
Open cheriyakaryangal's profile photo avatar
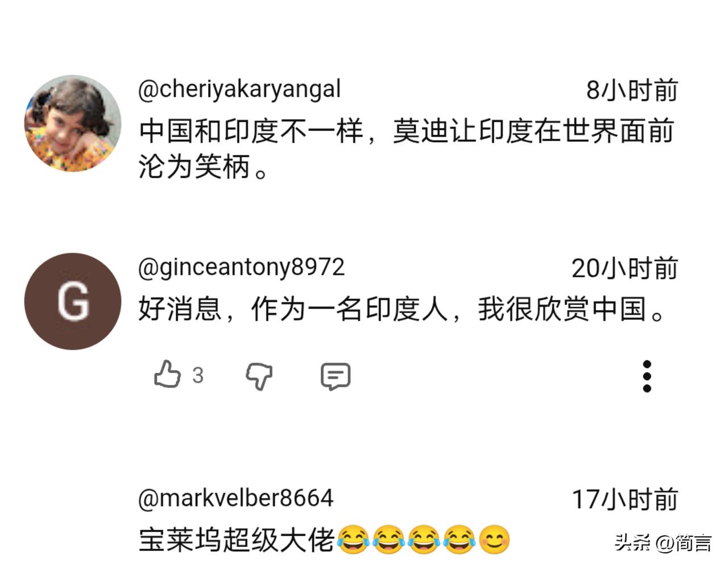pos(73,123)
